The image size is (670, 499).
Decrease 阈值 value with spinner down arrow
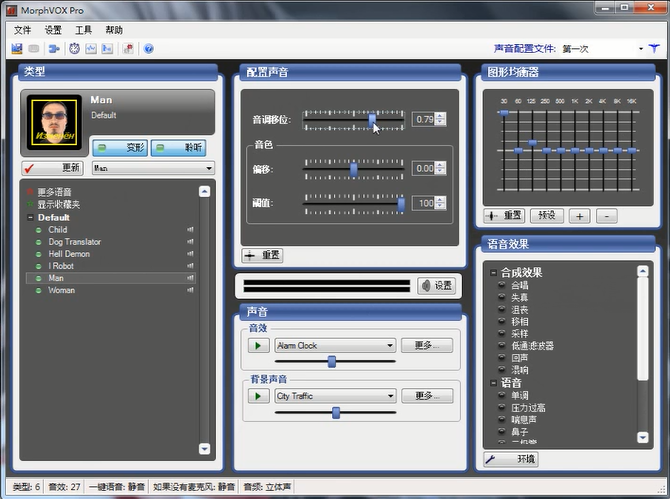pyautogui.click(x=441, y=206)
